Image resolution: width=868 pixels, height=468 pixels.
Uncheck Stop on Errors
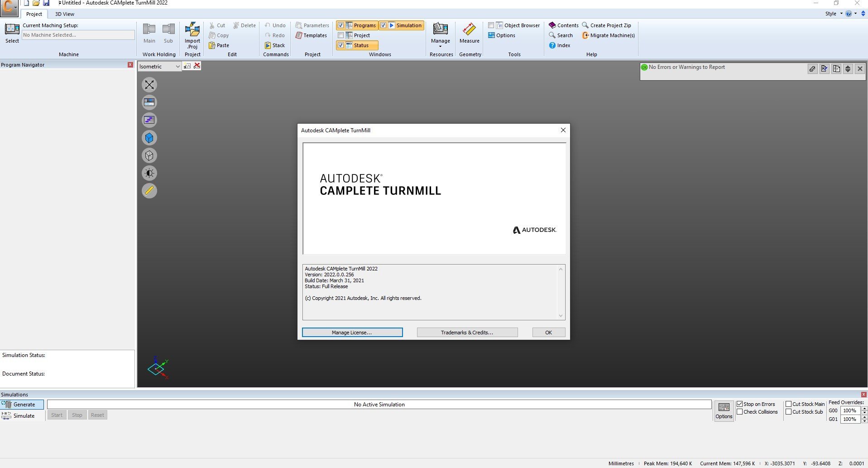pyautogui.click(x=740, y=404)
